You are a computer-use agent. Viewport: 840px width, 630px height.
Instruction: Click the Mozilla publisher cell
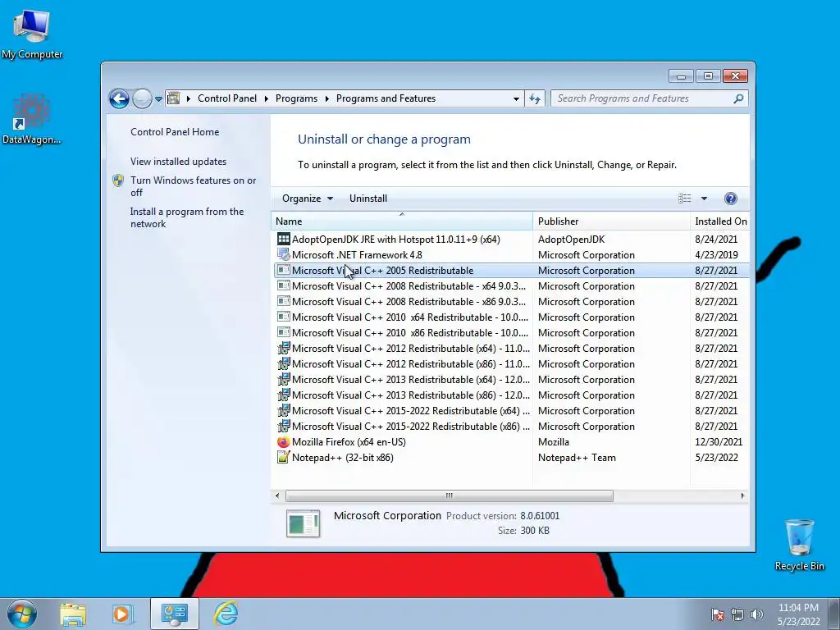(554, 442)
